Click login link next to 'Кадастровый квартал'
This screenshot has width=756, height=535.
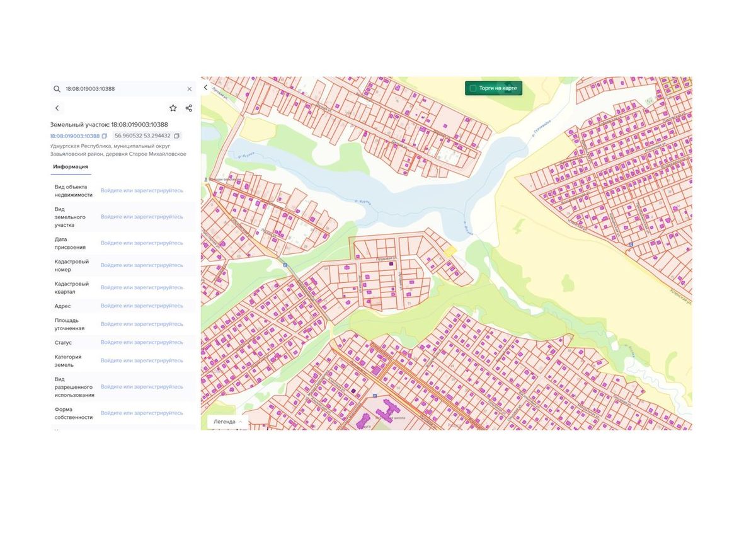tap(142, 287)
